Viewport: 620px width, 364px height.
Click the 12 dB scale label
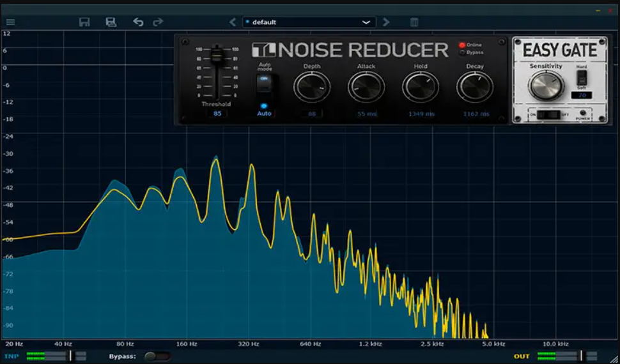6,34
